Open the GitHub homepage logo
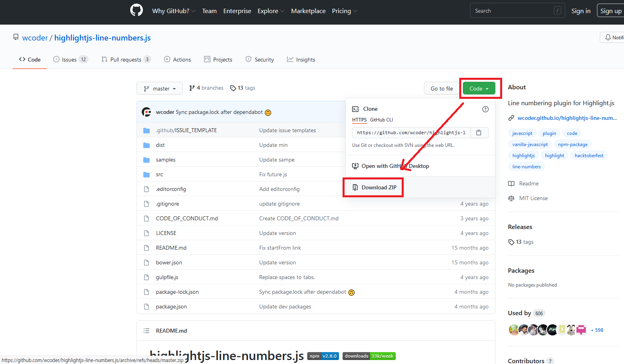This screenshot has width=624, height=364. tap(137, 10)
